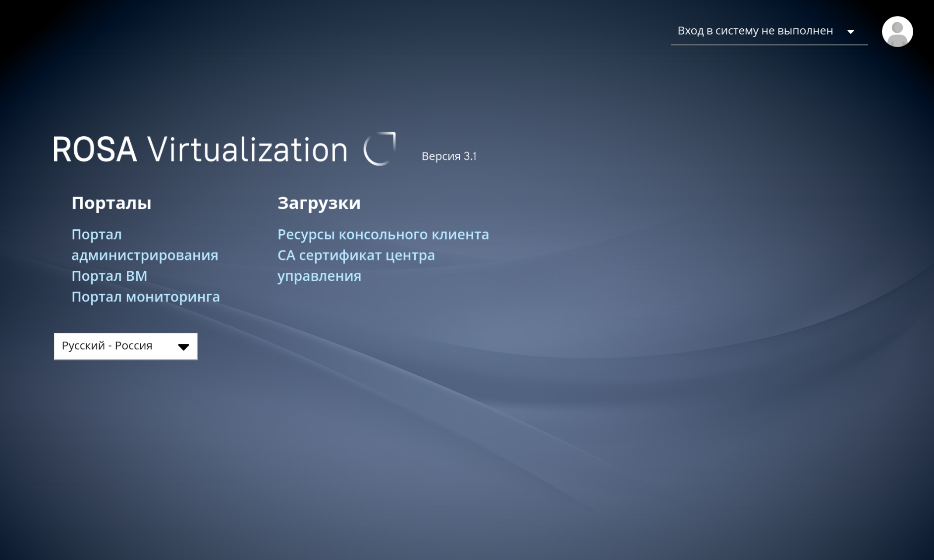Click the word 'управления' in the certificate link
The image size is (934, 560).
click(x=319, y=276)
